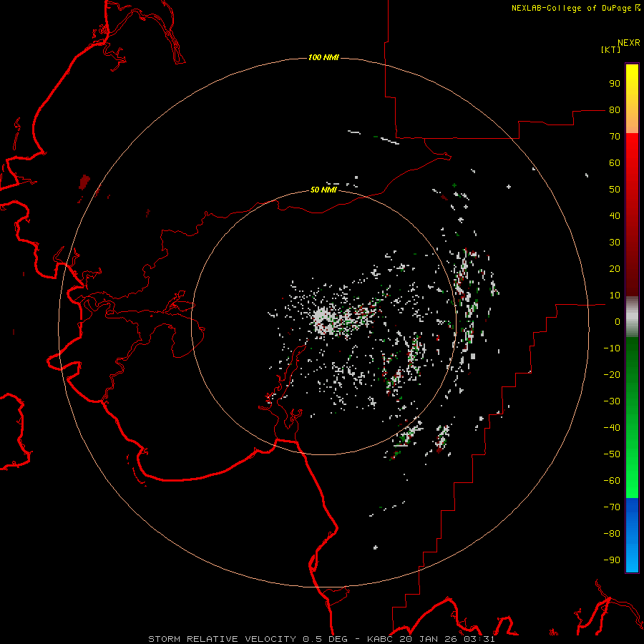Click the [KT] units label
The height and width of the screenshot is (644, 644).
[x=610, y=49]
